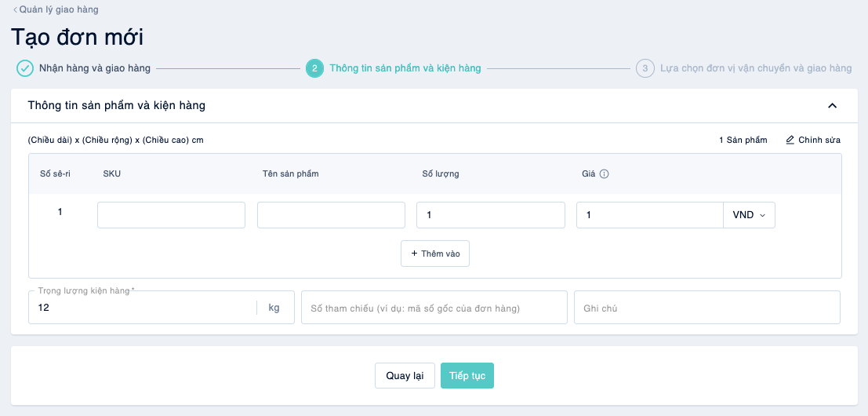Collapse the Thông tin sản phẩm và kiện hàng panel
Screen dimensions: 868x416
(832, 105)
